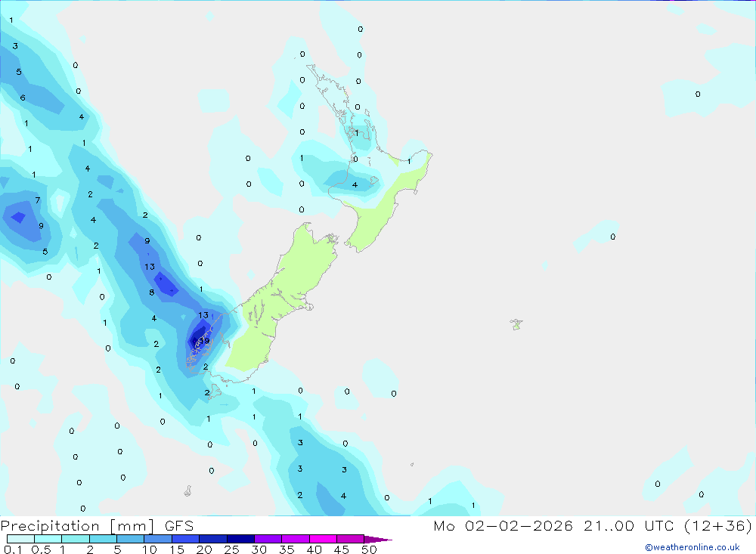Screen dimensions: 756x554
Task: Click the map value '8' in the Tasman Sea
Action: 151,292
